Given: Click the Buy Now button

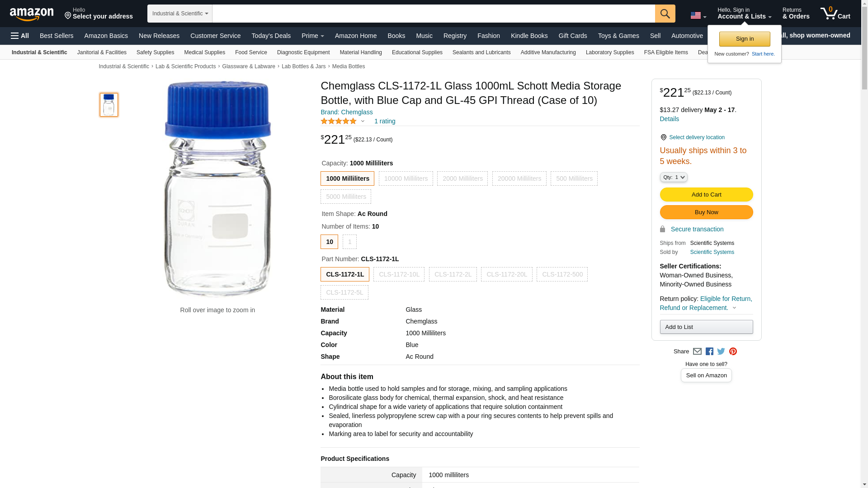Looking at the screenshot, I should point(706,212).
